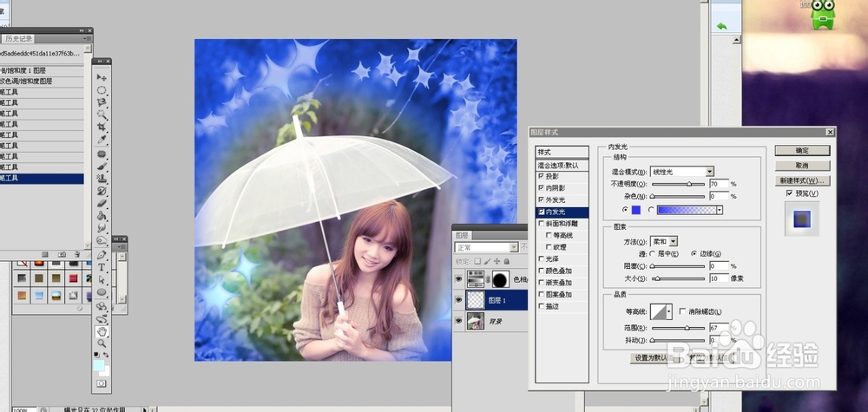Select the Paint Bucket tool
Viewport: 868px width, 412px height.
tap(102, 215)
